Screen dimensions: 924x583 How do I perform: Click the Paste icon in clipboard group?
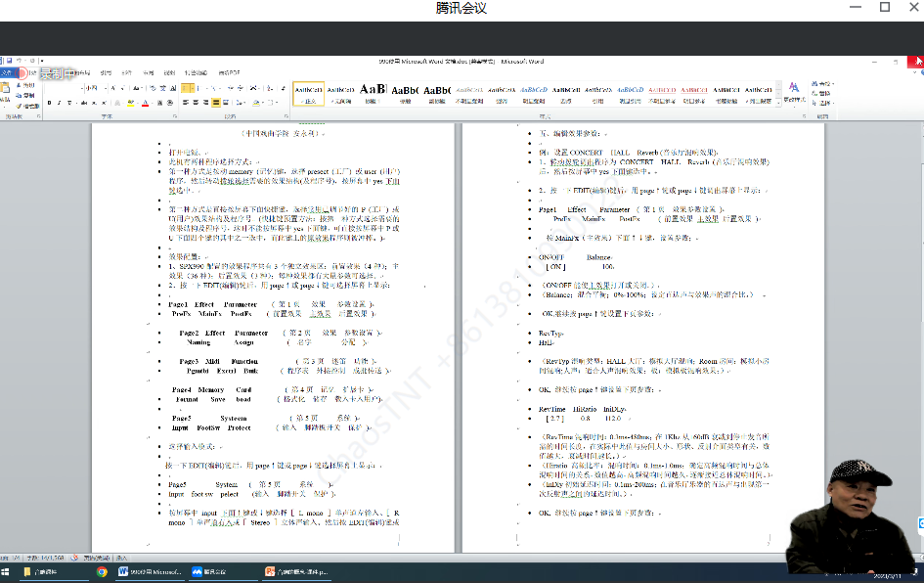coord(6,92)
